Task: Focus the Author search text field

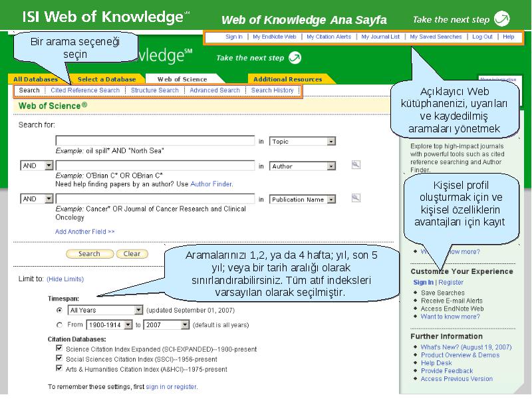Action: [x=155, y=166]
